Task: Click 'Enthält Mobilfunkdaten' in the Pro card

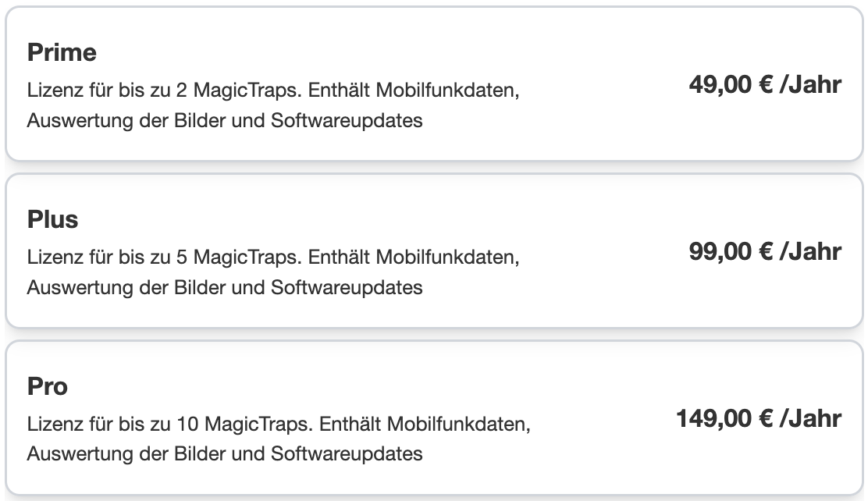Action: pos(425,425)
